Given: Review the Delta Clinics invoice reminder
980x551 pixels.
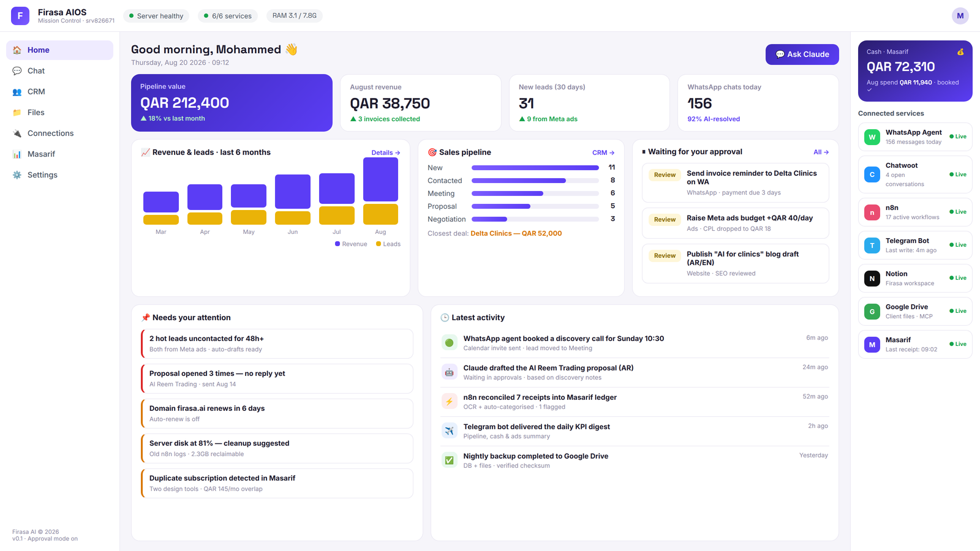Looking at the screenshot, I should [665, 175].
